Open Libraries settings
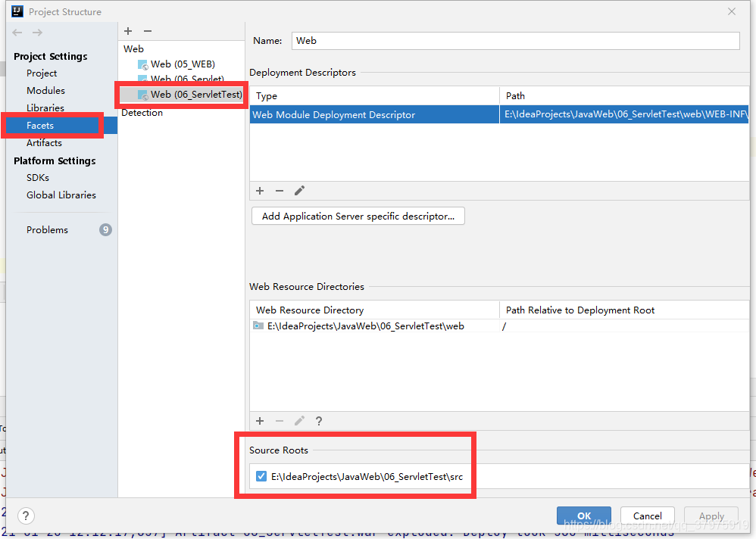This screenshot has height=539, width=756. [45, 108]
